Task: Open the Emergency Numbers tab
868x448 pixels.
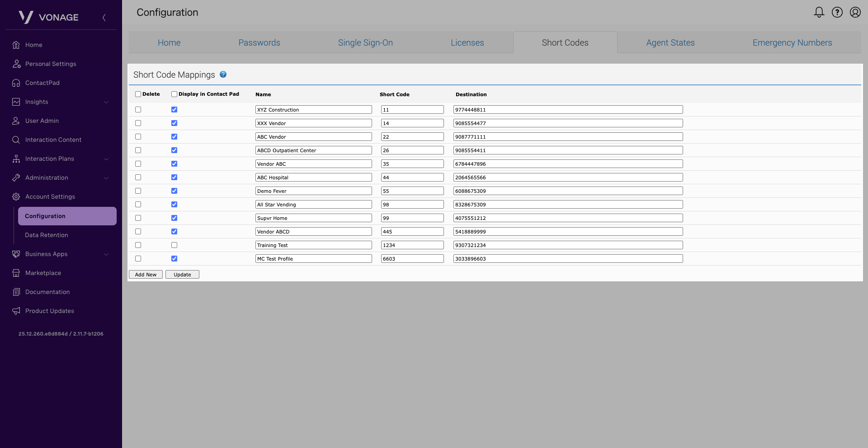Action: pos(792,43)
